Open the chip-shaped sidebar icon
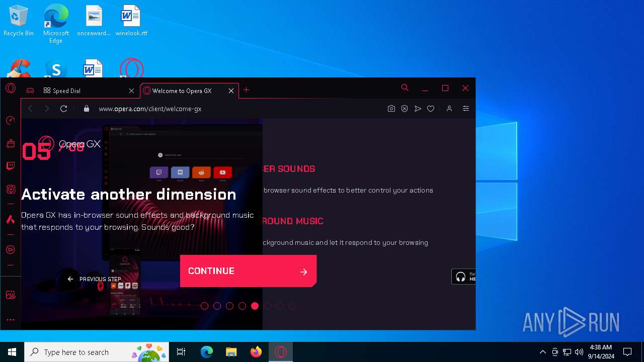 [11, 189]
